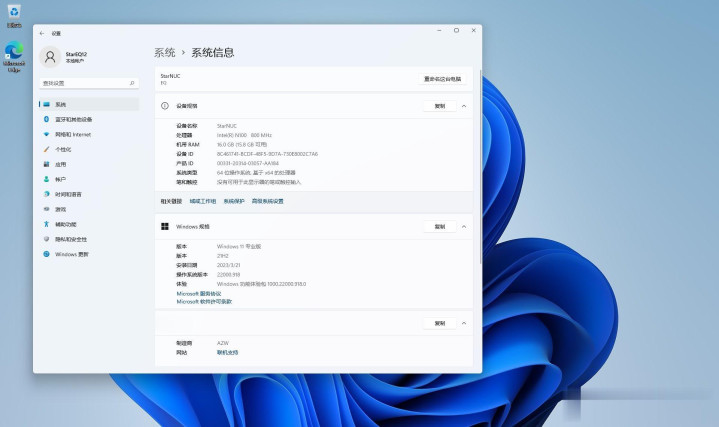Open the Recycle Bin desktop icon

click(14, 15)
